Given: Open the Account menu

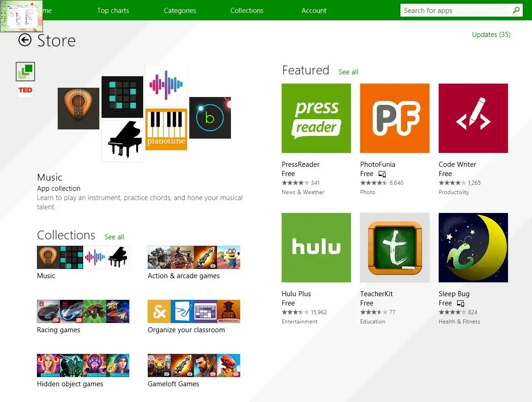Looking at the screenshot, I should point(314,11).
